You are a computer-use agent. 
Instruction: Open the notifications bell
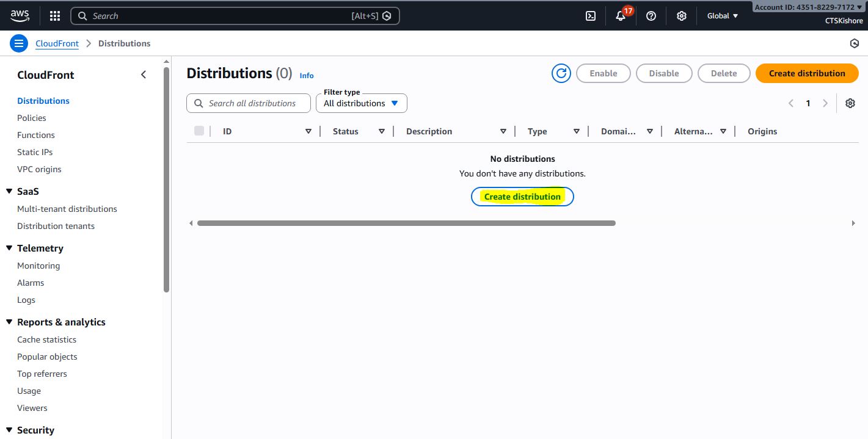coord(621,16)
